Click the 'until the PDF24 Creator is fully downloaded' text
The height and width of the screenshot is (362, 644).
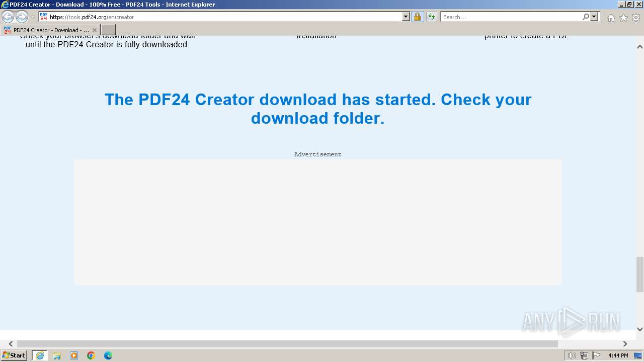click(108, 44)
